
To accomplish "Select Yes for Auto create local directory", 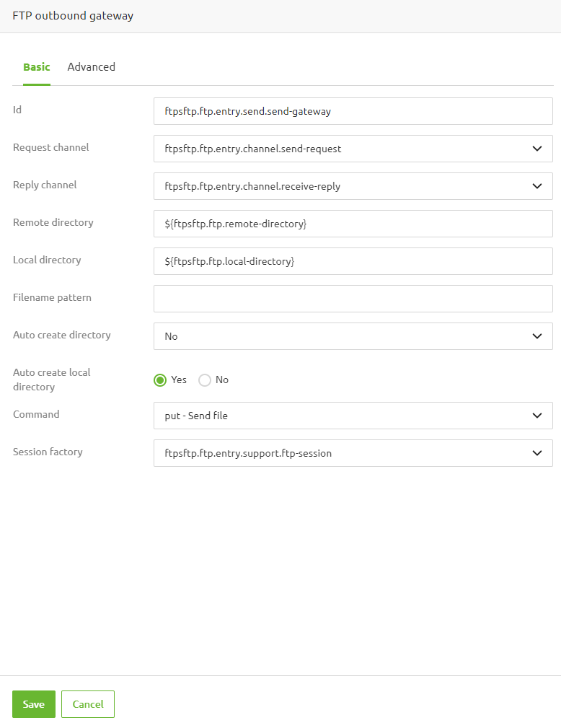I will tap(160, 380).
